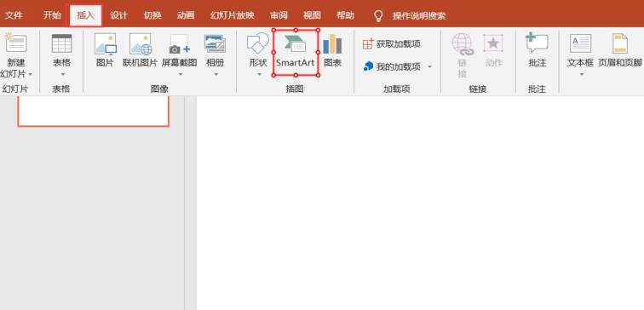
Task: Switch to the Slide Show (幻灯片放映) tab
Action: coord(233,15)
